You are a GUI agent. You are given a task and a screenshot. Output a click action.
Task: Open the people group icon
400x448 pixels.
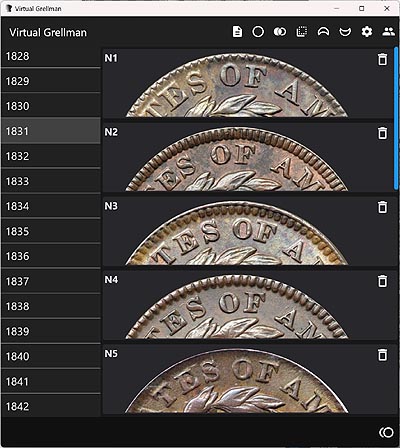pyautogui.click(x=388, y=32)
